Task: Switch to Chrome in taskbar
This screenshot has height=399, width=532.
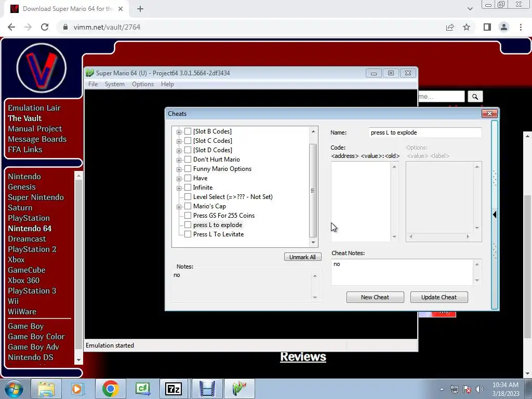Action: pos(110,389)
